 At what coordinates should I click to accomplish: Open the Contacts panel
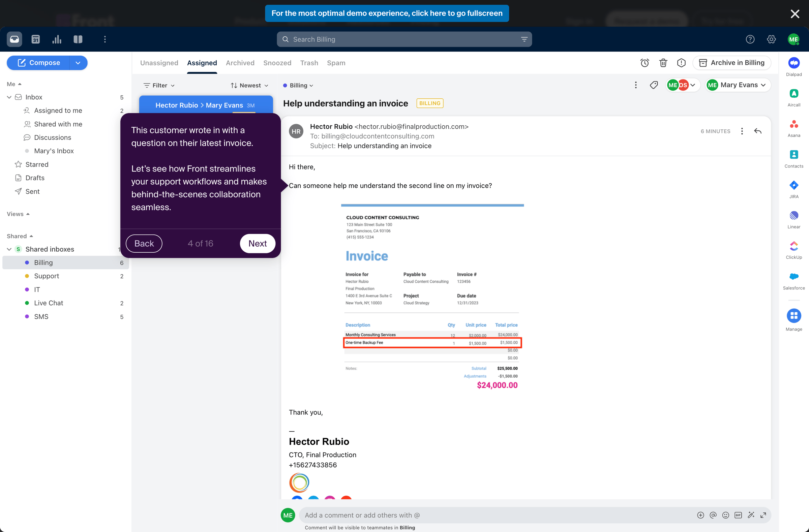coord(794,158)
